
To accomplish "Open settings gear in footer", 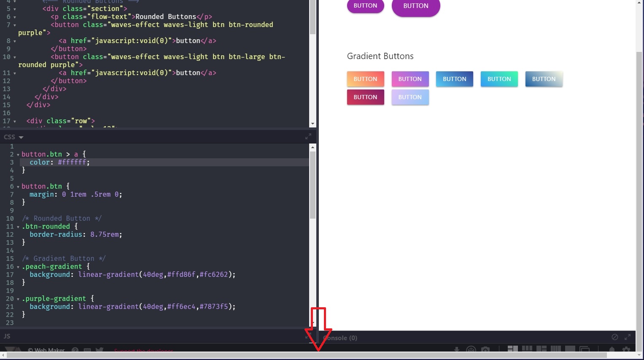I will click(626, 349).
